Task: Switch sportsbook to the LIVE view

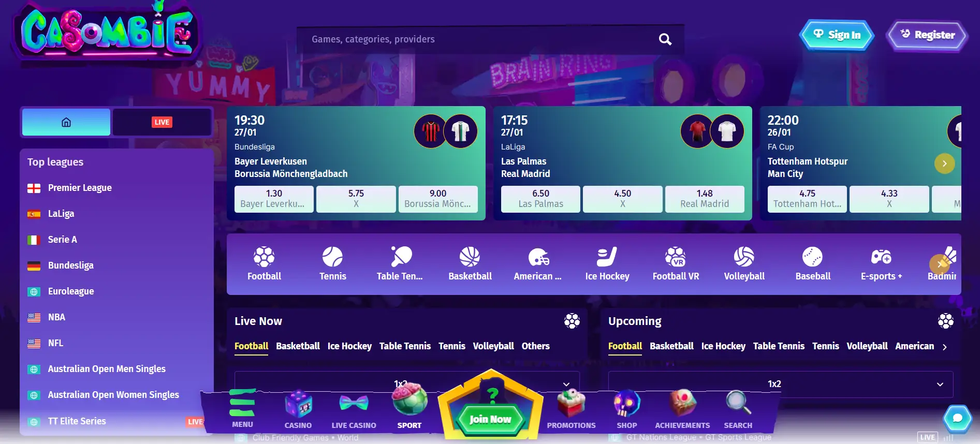Action: (x=162, y=122)
